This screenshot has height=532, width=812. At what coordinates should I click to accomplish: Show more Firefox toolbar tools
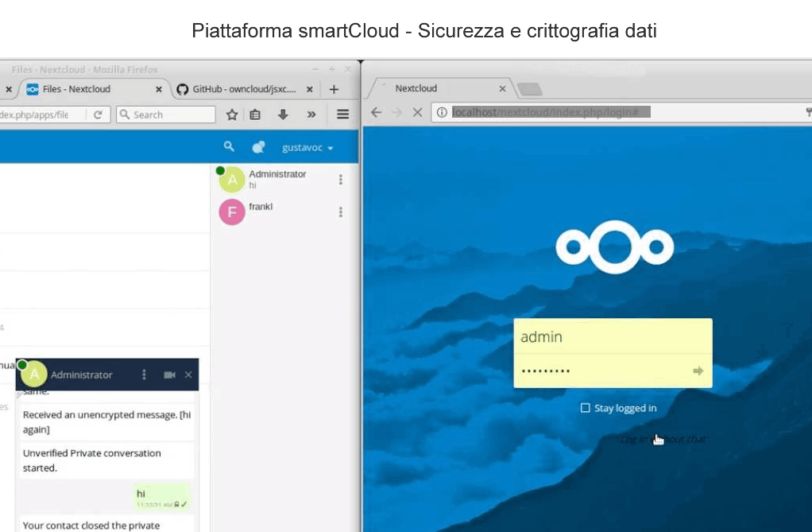tap(311, 115)
